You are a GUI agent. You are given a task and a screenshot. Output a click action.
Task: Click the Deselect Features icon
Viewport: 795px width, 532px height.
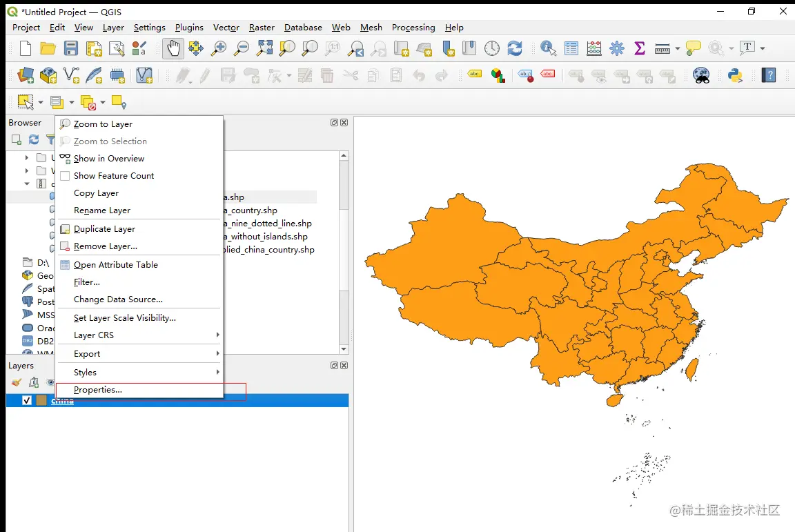tap(88, 102)
